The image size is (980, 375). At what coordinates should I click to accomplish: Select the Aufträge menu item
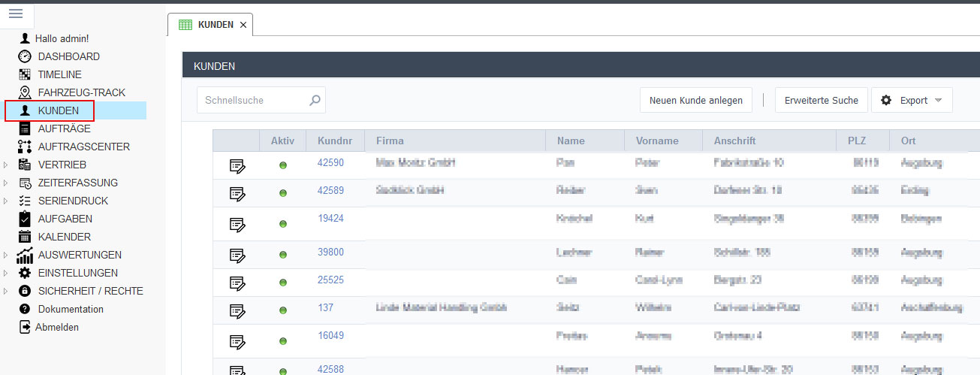pos(64,129)
